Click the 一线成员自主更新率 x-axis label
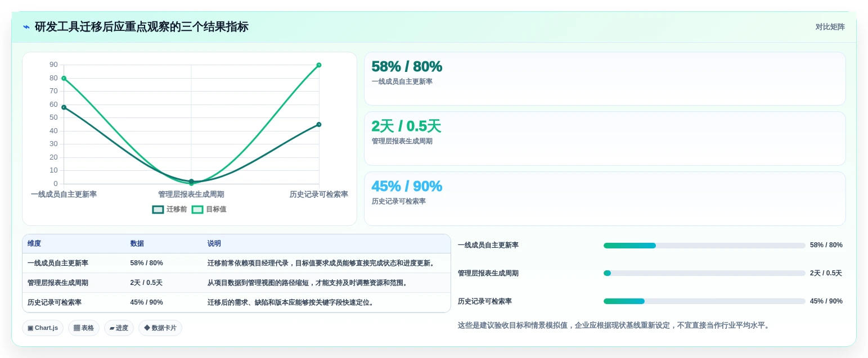868x358 pixels. (64, 194)
